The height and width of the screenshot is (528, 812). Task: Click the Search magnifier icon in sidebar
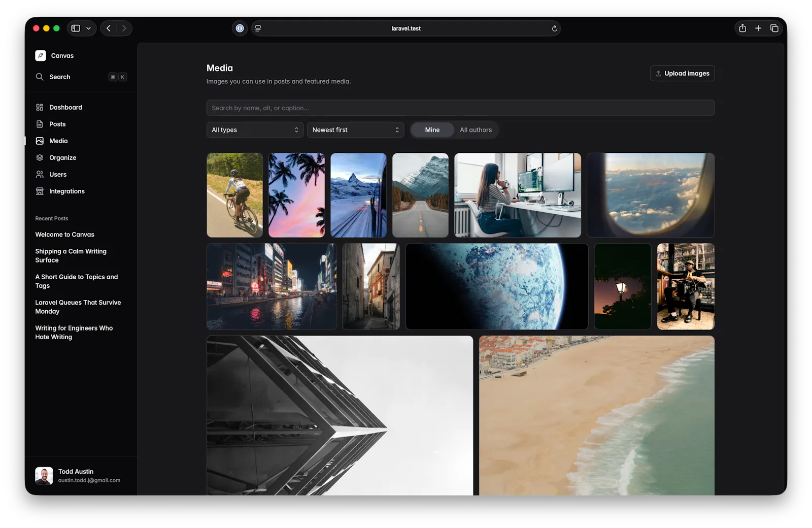40,77
